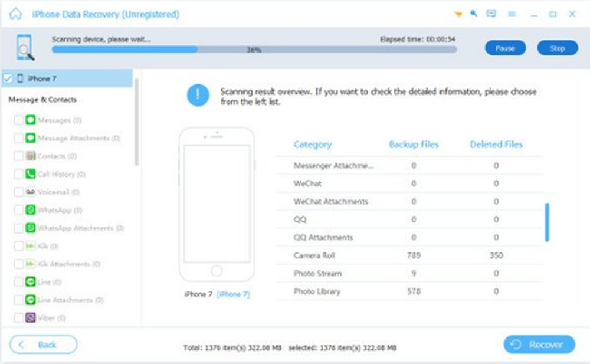The height and width of the screenshot is (364, 590).
Task: Click the results table scrollbar
Action: click(547, 222)
